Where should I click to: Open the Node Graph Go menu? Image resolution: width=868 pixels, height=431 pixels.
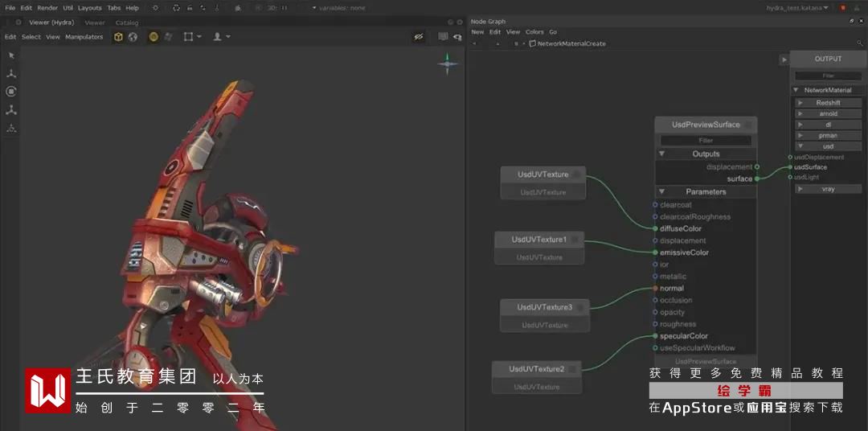553,32
